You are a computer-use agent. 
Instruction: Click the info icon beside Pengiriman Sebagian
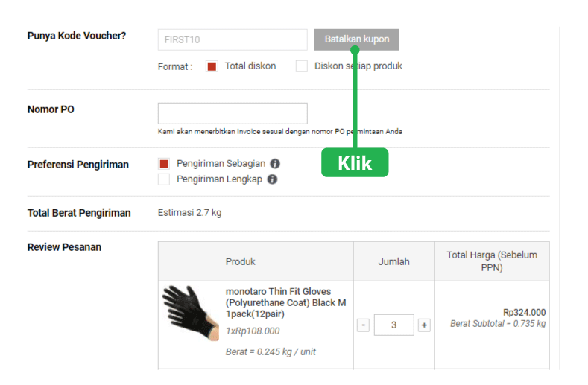[275, 164]
